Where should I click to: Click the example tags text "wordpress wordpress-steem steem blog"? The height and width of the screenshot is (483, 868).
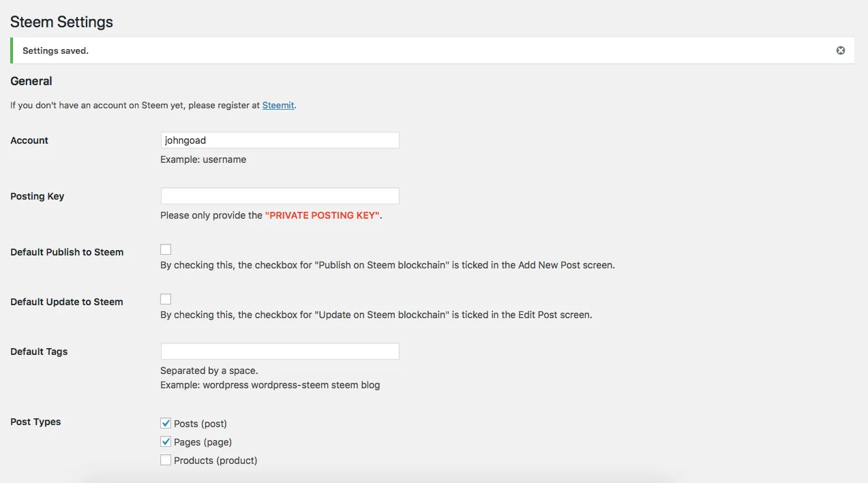(291, 385)
